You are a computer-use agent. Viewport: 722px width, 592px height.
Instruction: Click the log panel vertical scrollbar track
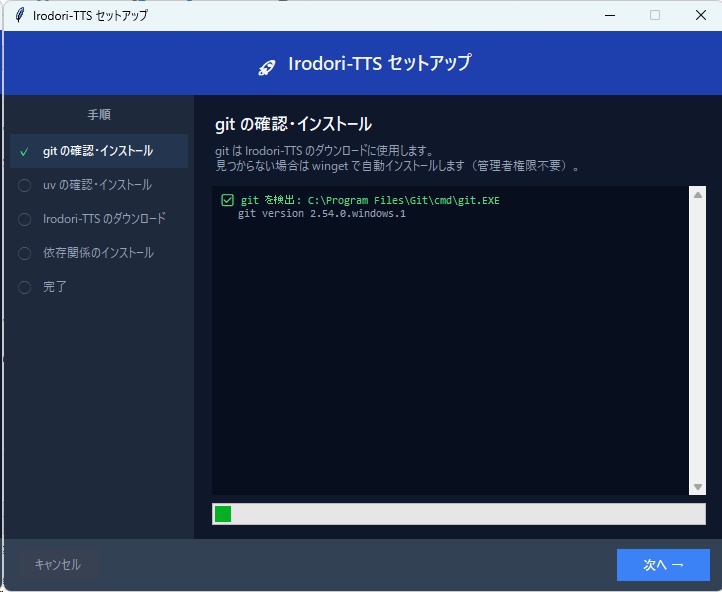coord(698,341)
